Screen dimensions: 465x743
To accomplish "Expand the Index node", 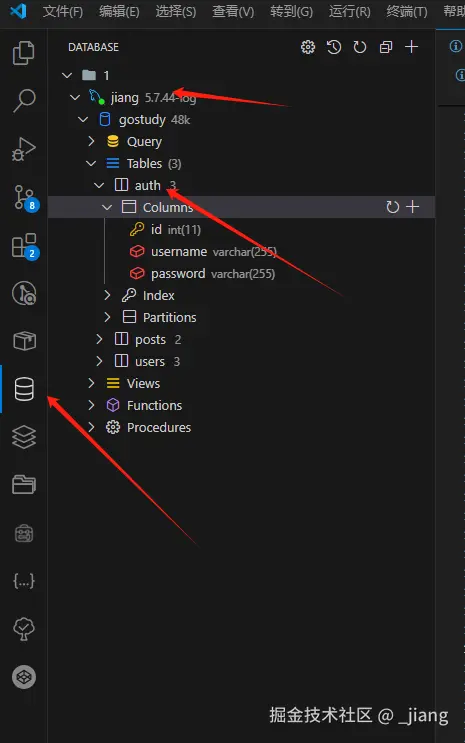I will [x=107, y=295].
